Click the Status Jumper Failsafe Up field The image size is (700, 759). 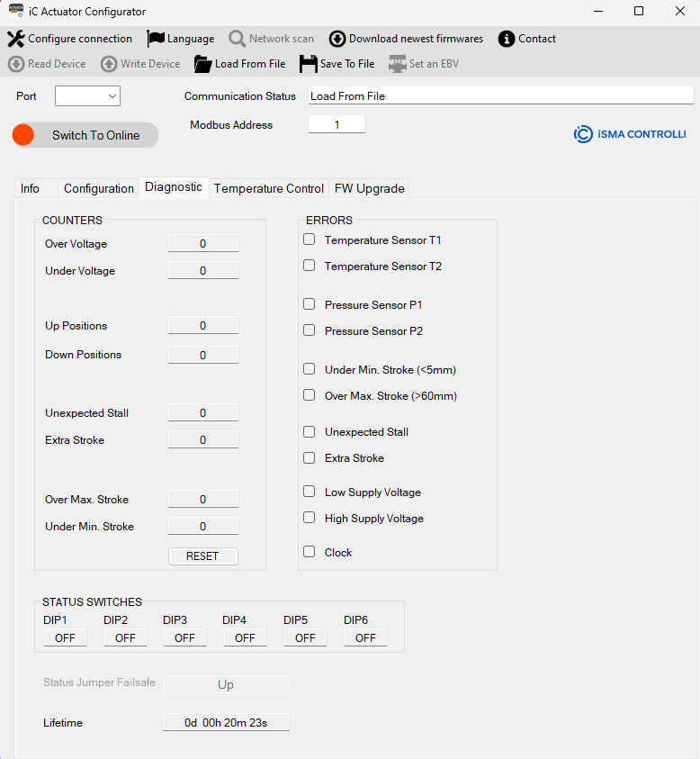click(226, 684)
